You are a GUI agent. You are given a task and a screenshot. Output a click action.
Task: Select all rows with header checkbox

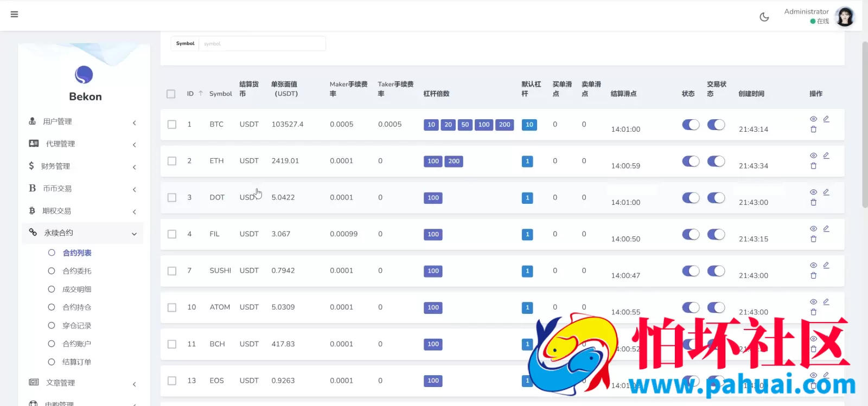pos(171,94)
